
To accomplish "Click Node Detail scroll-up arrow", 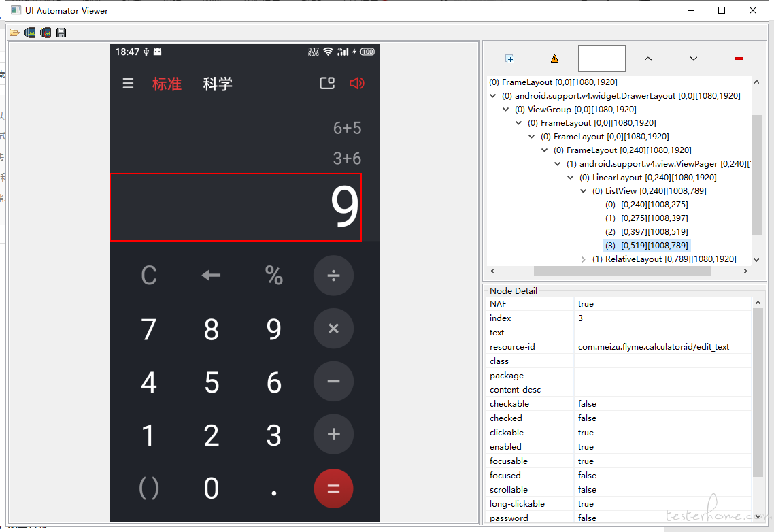I will click(758, 302).
